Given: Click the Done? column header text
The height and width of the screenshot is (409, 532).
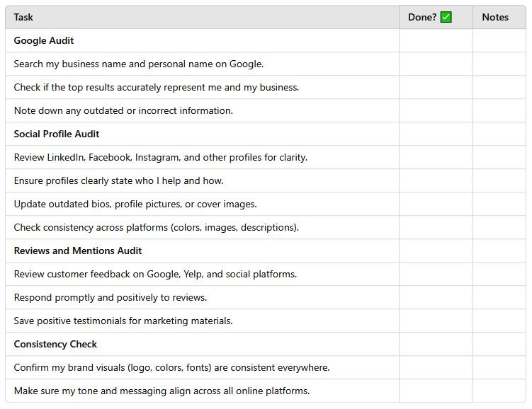Looking at the screenshot, I should [422, 17].
